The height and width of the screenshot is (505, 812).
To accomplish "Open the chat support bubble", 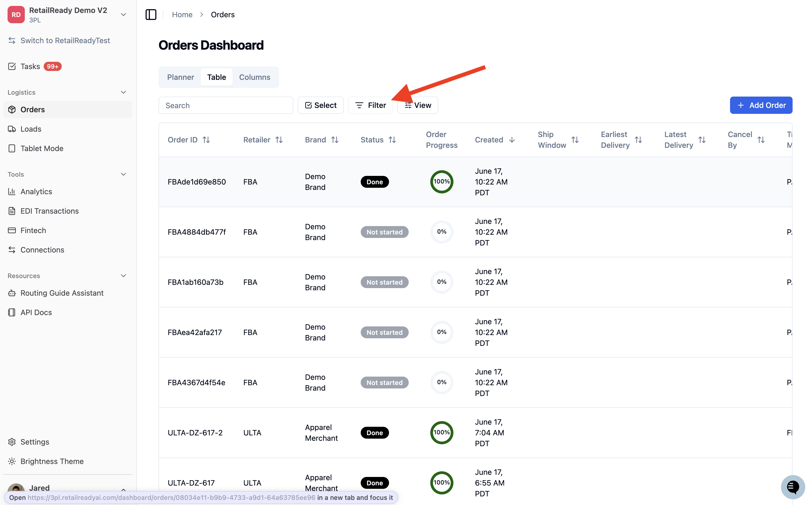I will click(x=793, y=487).
